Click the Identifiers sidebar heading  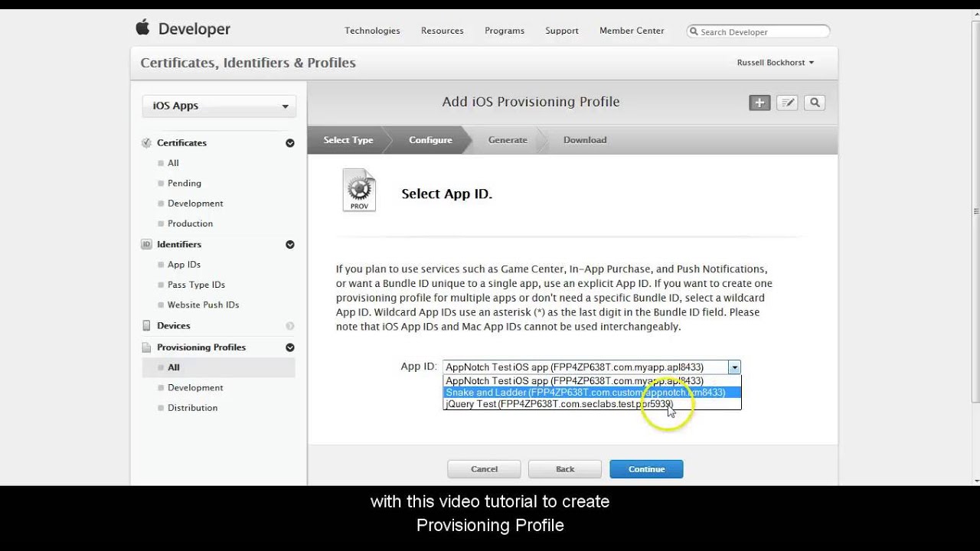pos(179,245)
